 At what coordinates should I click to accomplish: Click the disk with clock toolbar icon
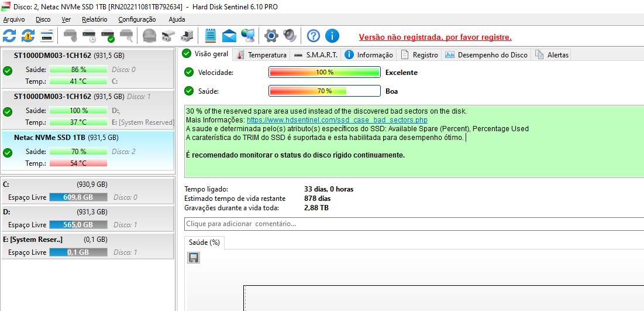(89, 36)
